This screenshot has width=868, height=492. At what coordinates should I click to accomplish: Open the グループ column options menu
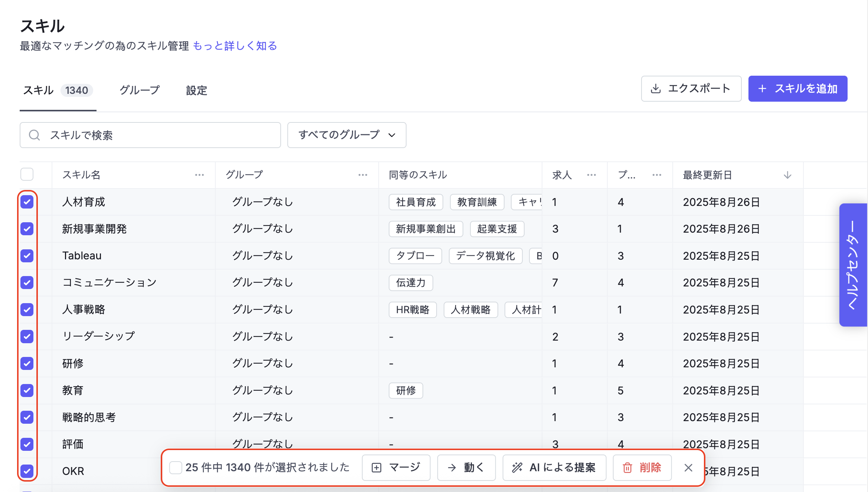click(x=363, y=175)
